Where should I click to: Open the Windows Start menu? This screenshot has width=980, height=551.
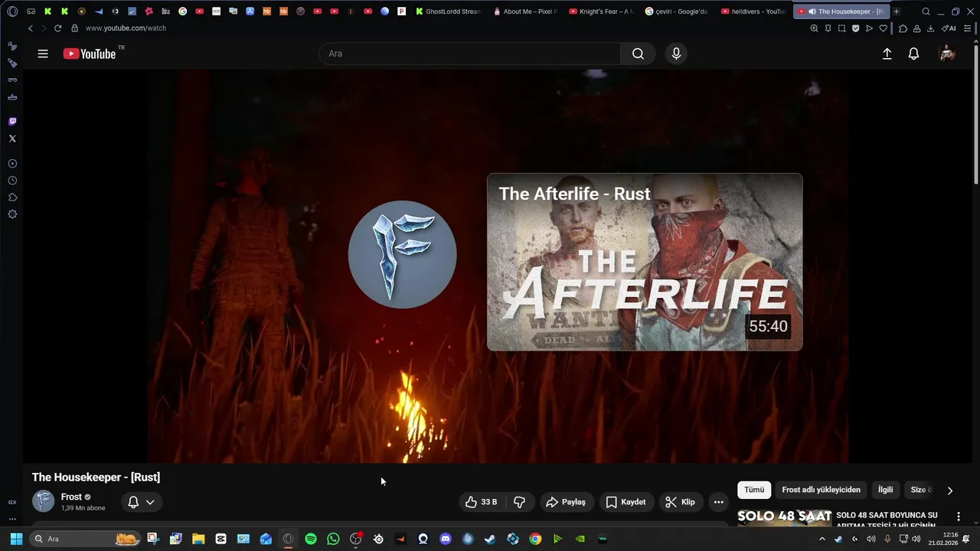point(16,539)
